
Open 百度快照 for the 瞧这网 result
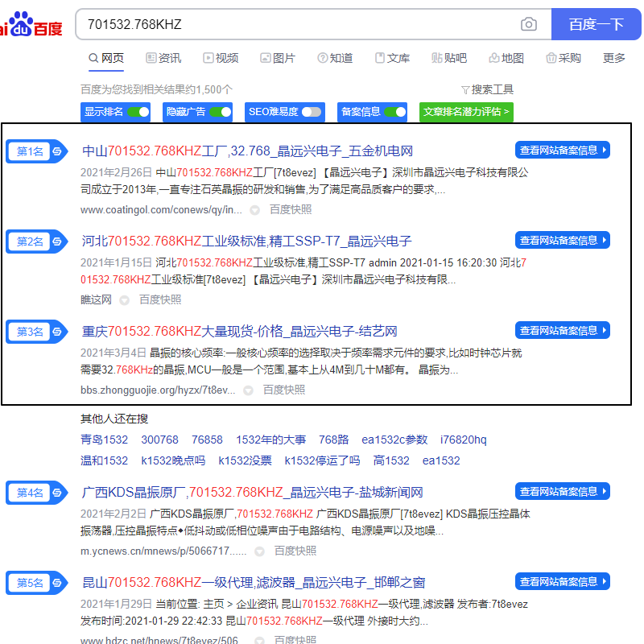click(160, 299)
